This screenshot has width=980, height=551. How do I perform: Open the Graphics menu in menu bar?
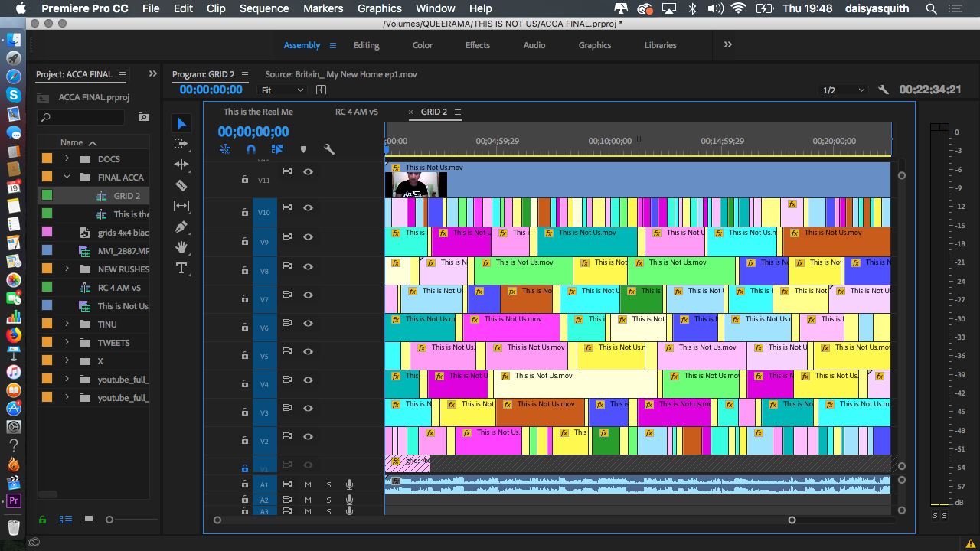point(380,8)
